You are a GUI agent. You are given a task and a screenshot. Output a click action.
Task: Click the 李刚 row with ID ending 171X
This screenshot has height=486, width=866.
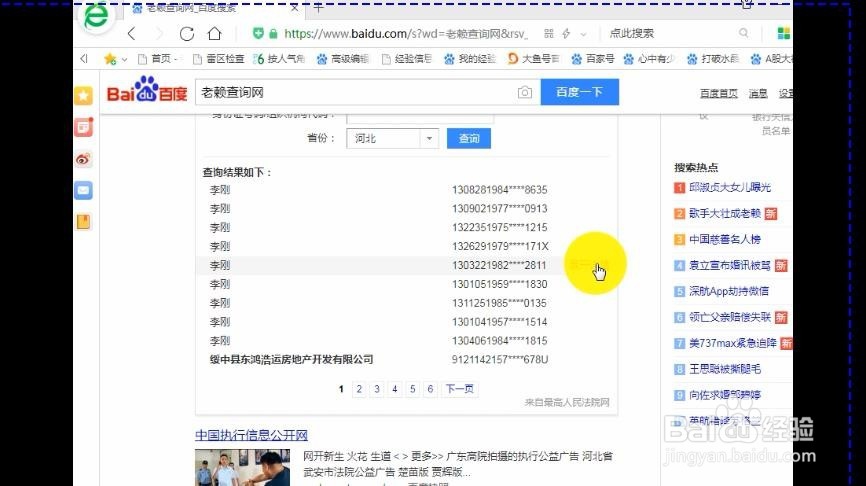[x=406, y=246]
